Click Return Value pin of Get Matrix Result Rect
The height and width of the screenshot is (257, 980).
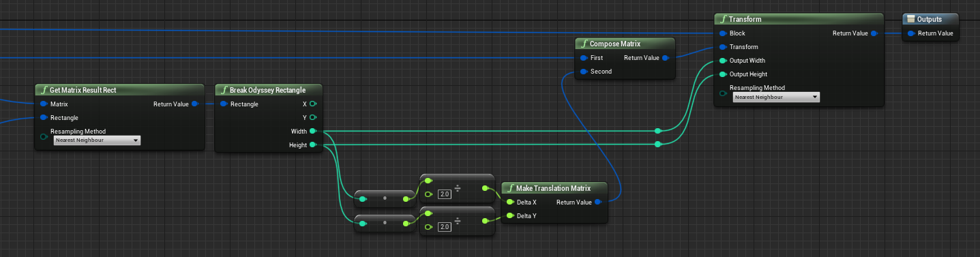click(x=195, y=104)
